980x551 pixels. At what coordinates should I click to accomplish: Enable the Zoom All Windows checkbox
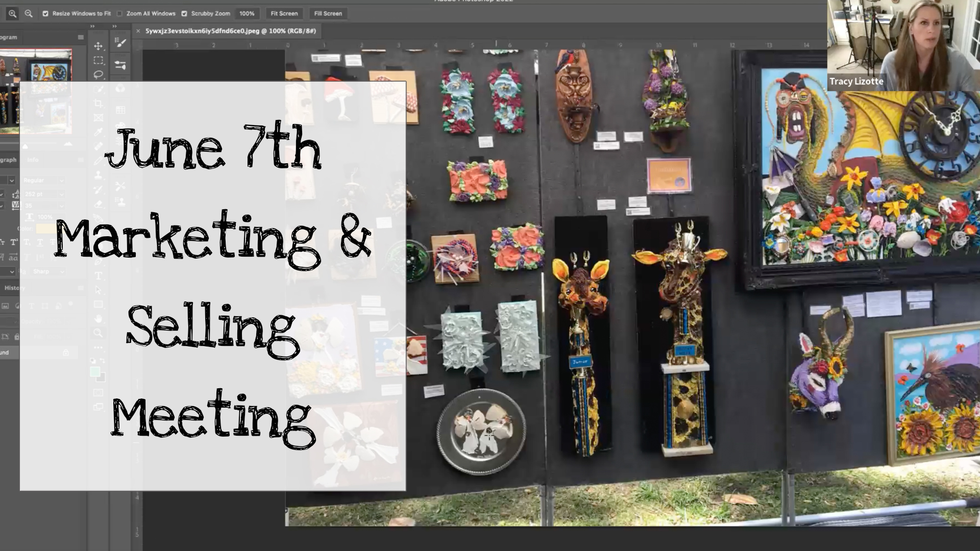pyautogui.click(x=119, y=14)
